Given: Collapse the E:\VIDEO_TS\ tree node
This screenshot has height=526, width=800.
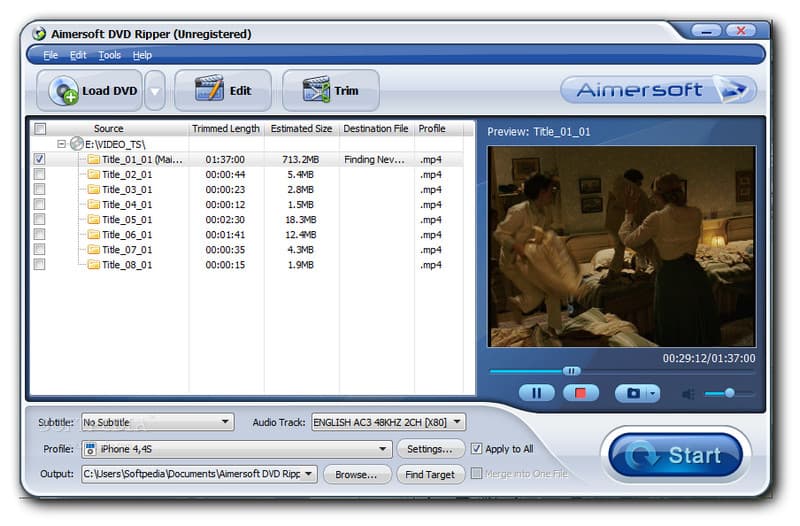Looking at the screenshot, I should 62,144.
